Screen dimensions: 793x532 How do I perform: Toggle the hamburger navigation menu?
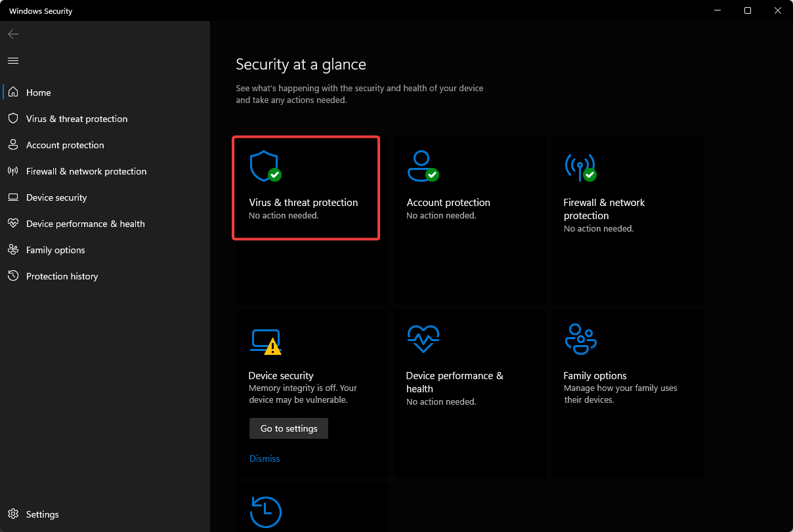[x=13, y=60]
